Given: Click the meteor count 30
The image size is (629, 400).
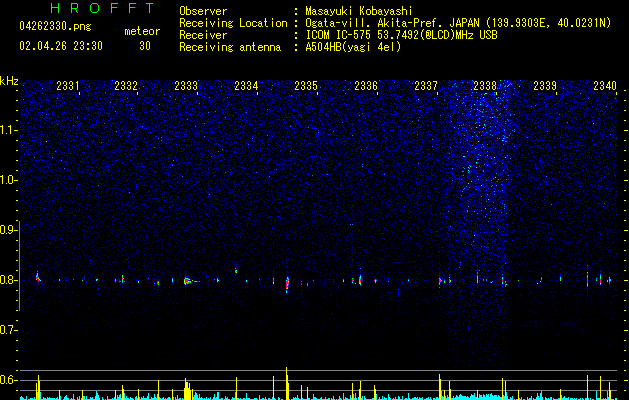Looking at the screenshot, I should 145,46.
